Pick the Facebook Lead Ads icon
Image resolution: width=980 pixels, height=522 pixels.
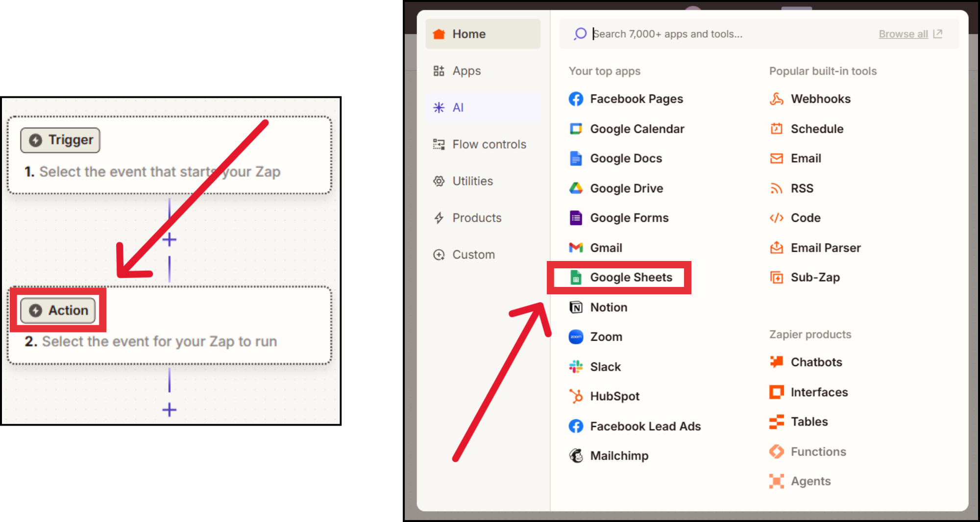coord(576,426)
